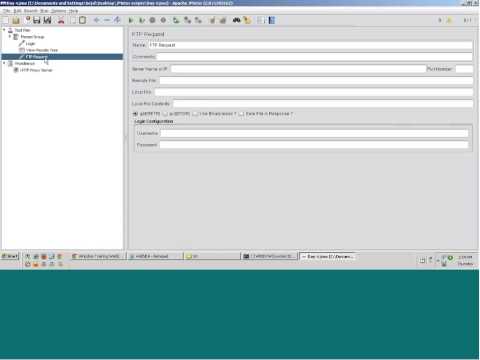
Task: Select the Thread Group tree item
Action: coord(32,37)
